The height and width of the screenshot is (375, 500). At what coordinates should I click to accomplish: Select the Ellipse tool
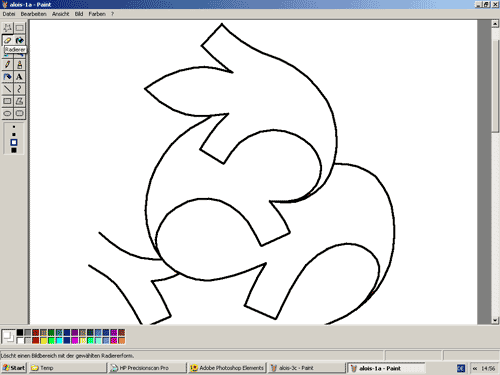pos(7,113)
